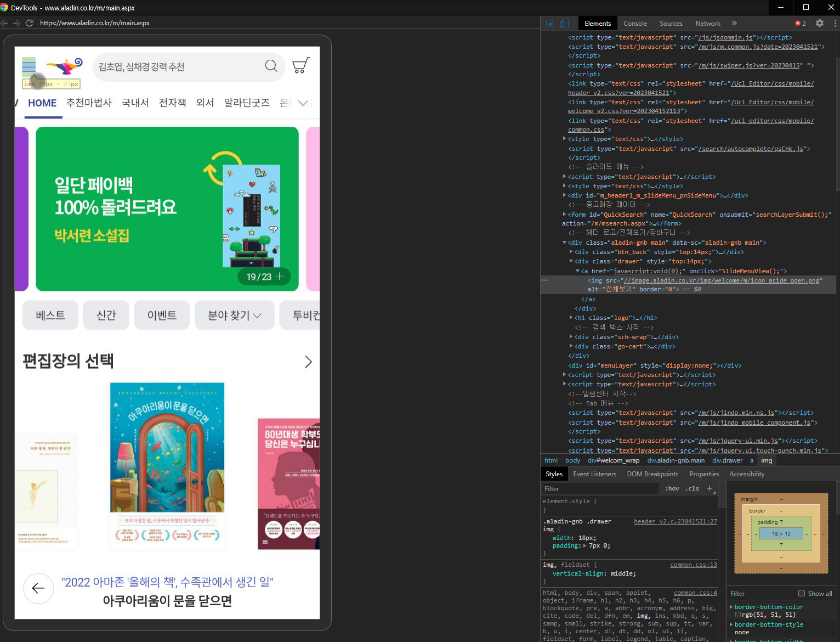Click the search magnifier icon
Screen dimensions: 840x642
[271, 66]
